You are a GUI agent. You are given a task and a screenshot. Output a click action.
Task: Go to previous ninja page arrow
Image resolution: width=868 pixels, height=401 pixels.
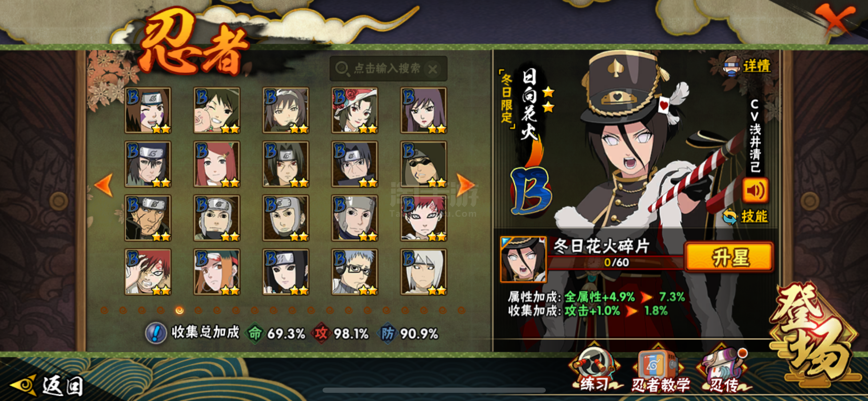click(104, 185)
